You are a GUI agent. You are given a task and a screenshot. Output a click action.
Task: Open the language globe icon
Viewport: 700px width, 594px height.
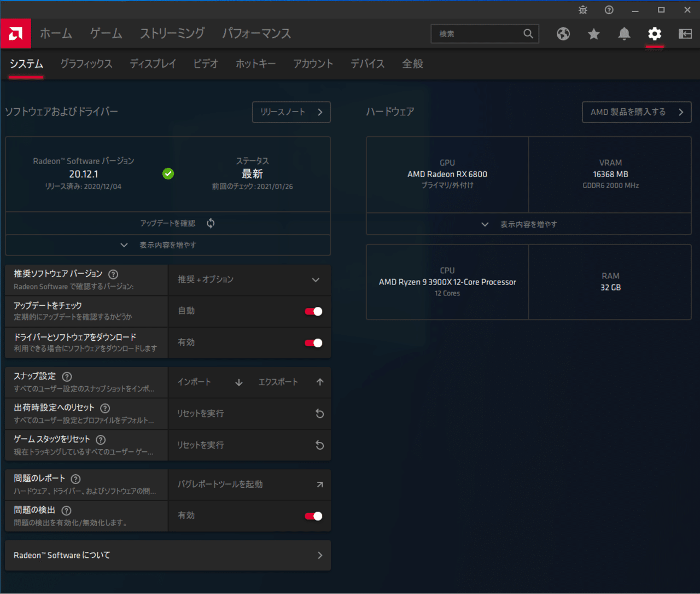tap(563, 34)
